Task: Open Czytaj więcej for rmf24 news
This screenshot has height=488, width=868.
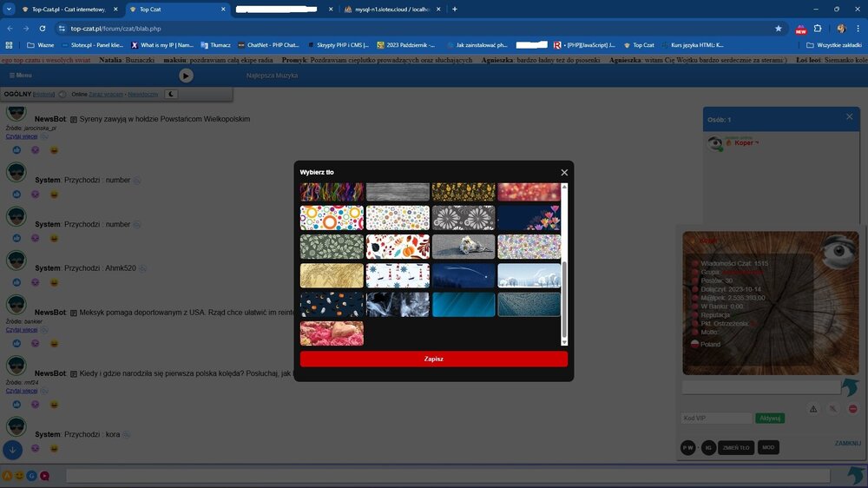Action: pos(22,391)
